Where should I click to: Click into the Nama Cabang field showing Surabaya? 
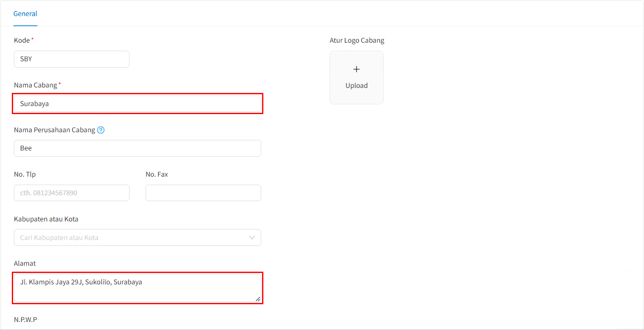138,104
